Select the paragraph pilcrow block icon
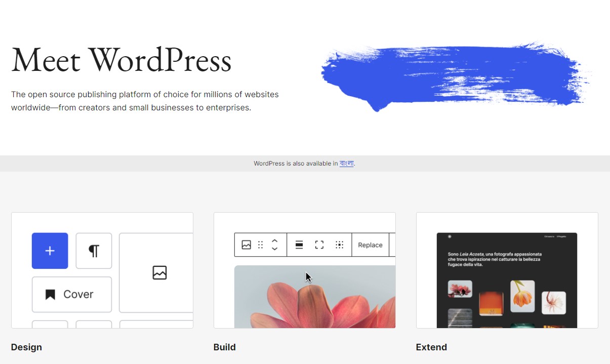 click(x=94, y=251)
